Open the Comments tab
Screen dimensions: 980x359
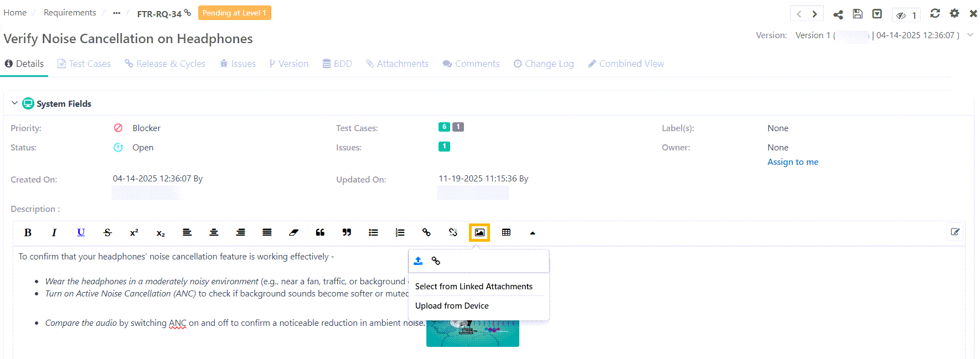[471, 64]
